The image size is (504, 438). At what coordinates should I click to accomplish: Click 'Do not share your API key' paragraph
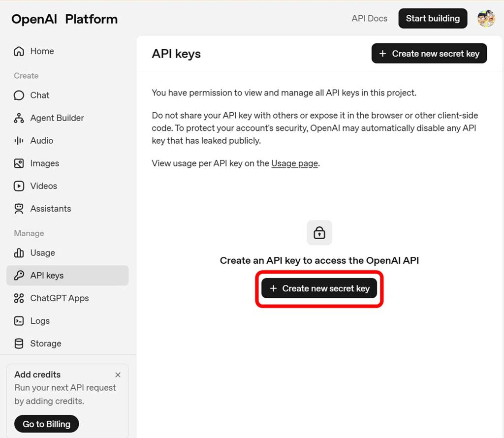pyautogui.click(x=315, y=128)
